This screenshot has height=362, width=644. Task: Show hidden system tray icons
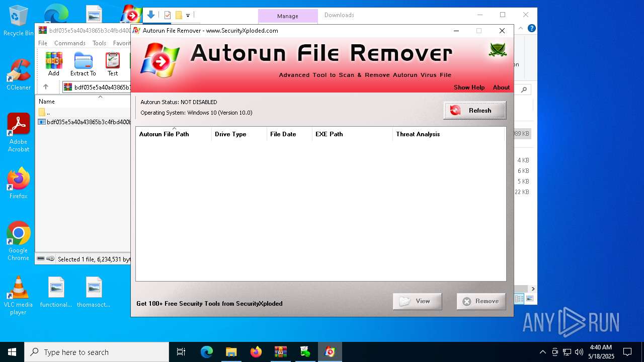coord(542,352)
